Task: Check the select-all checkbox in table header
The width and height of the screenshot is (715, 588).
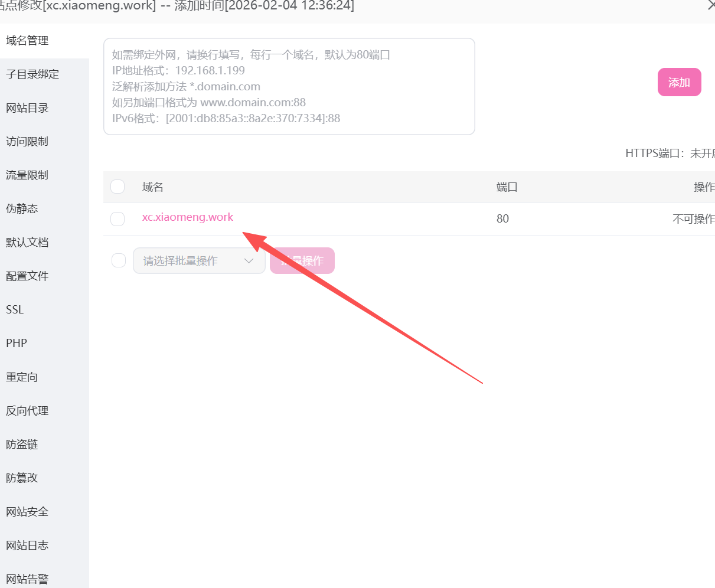Action: 118,187
